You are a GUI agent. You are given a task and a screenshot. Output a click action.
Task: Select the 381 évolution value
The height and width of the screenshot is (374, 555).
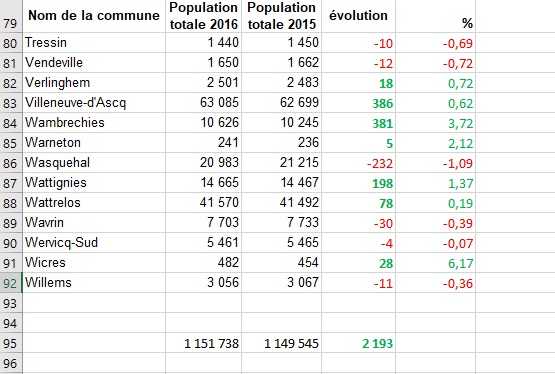pos(358,123)
